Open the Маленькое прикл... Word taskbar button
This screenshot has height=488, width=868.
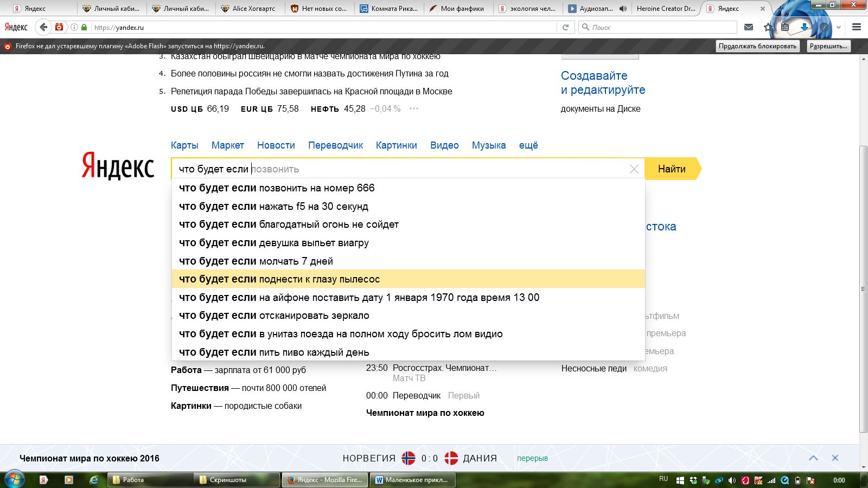412,480
